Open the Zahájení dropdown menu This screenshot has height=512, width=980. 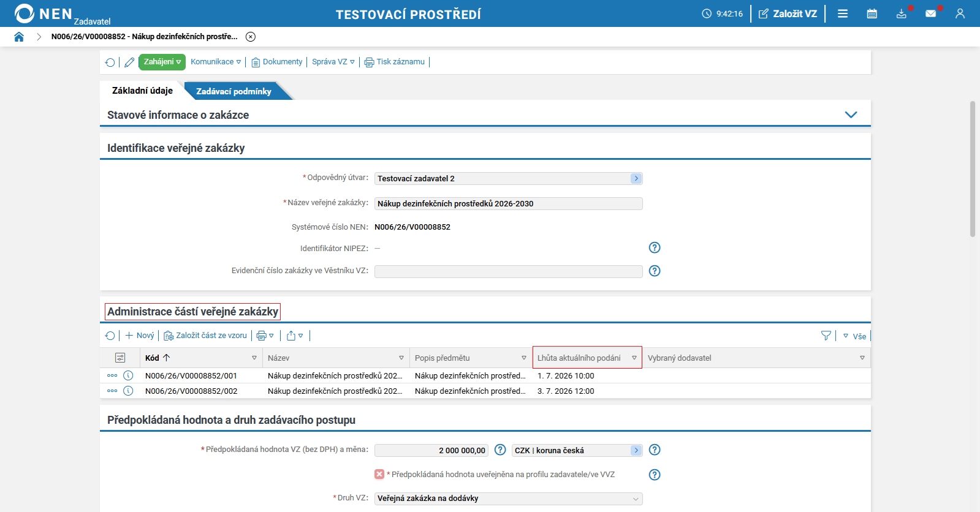pyautogui.click(x=162, y=62)
